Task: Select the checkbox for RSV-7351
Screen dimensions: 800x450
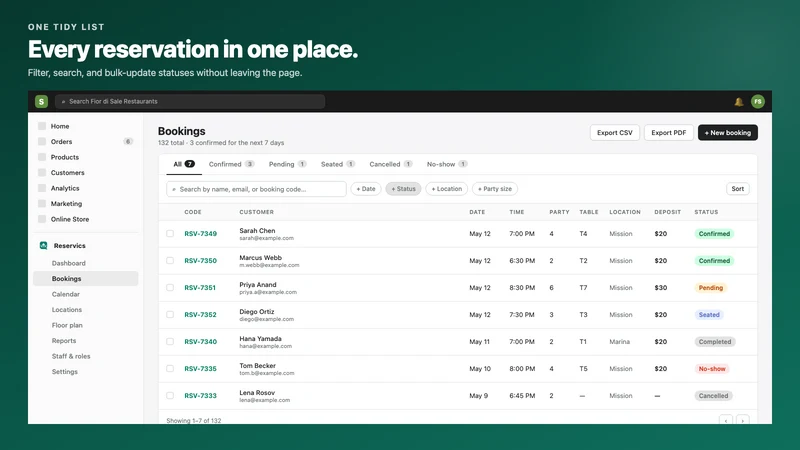Action: pyautogui.click(x=170, y=288)
